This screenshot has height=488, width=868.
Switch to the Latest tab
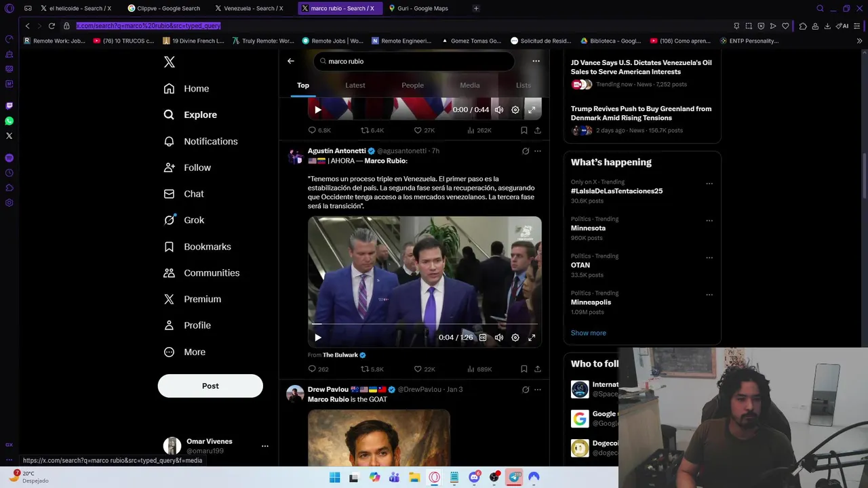tap(355, 85)
